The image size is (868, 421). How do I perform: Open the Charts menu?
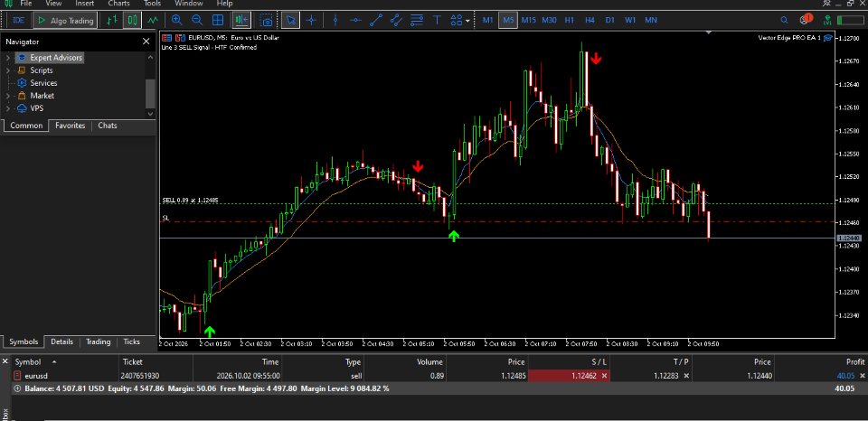coord(119,4)
